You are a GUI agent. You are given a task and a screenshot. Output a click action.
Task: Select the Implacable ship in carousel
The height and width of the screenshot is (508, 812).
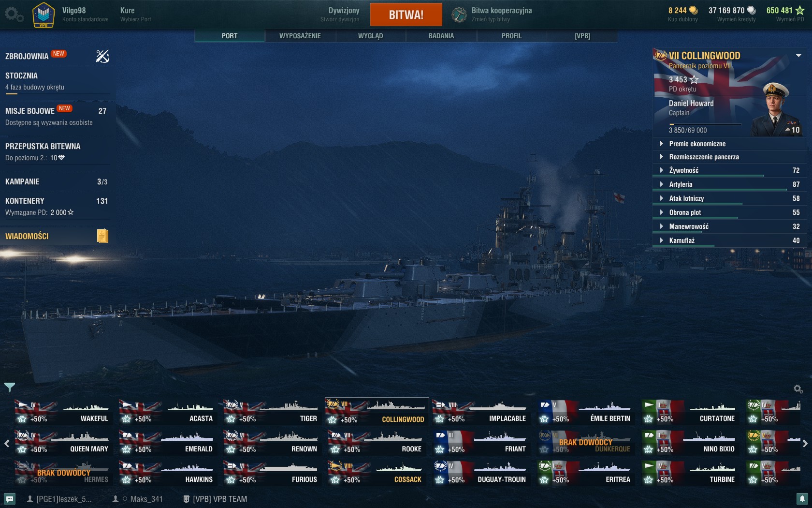coord(480,412)
